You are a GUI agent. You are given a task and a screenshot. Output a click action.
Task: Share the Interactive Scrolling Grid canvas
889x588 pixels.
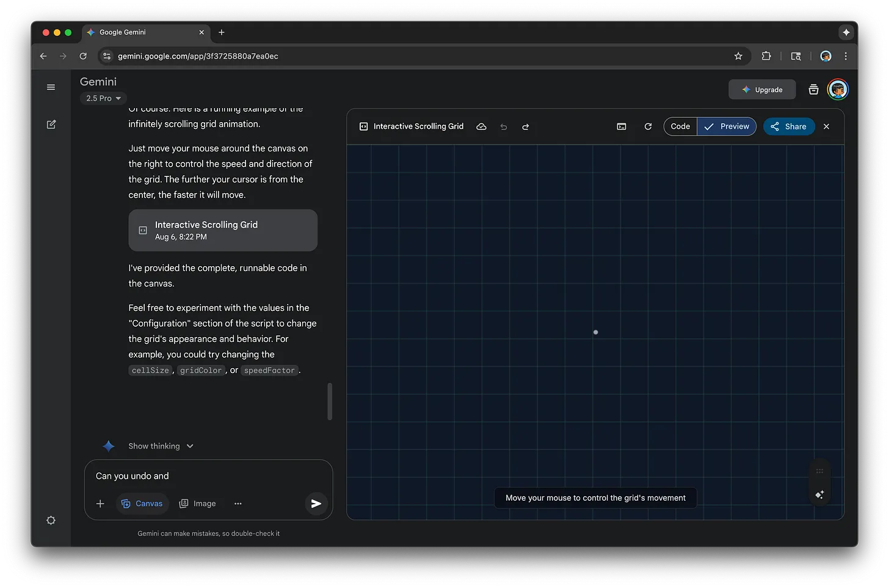tap(789, 126)
